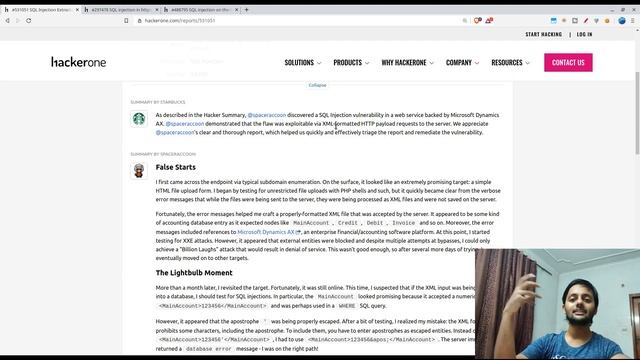Switch to the #531051 SQL Injection tab
Viewport: 640px width, 360px height.
(x=41, y=9)
